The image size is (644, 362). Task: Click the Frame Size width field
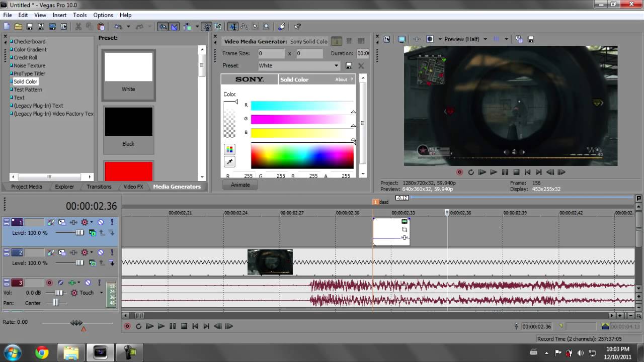click(272, 53)
